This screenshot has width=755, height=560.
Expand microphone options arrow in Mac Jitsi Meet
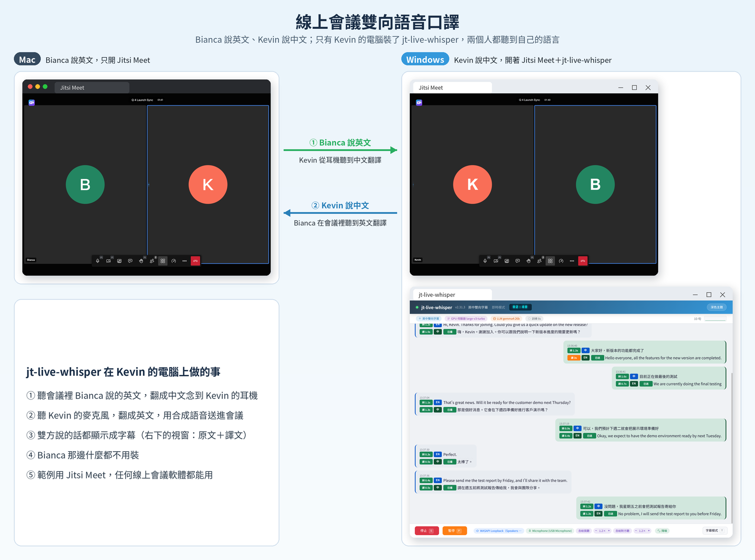tap(101, 257)
